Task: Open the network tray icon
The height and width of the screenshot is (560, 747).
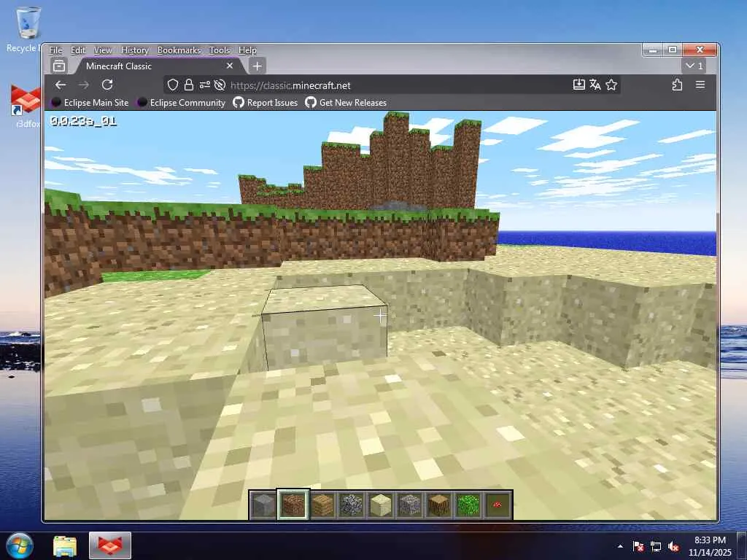Action: 656,546
